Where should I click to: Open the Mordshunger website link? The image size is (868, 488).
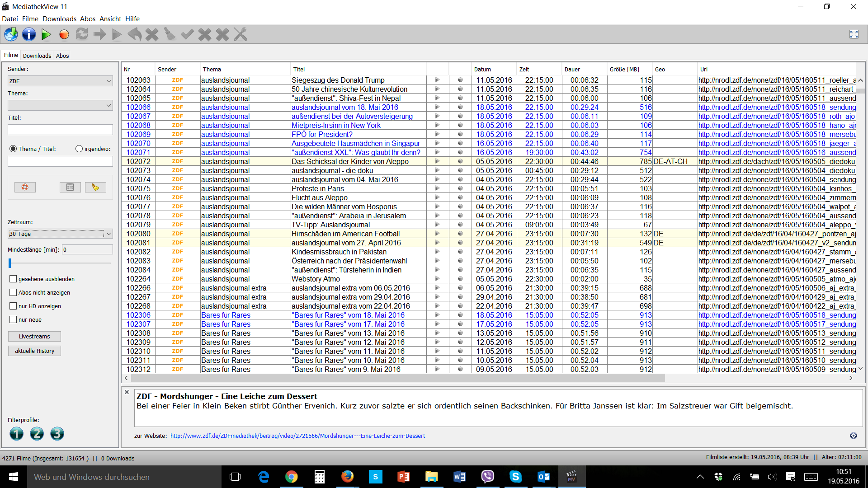(297, 436)
